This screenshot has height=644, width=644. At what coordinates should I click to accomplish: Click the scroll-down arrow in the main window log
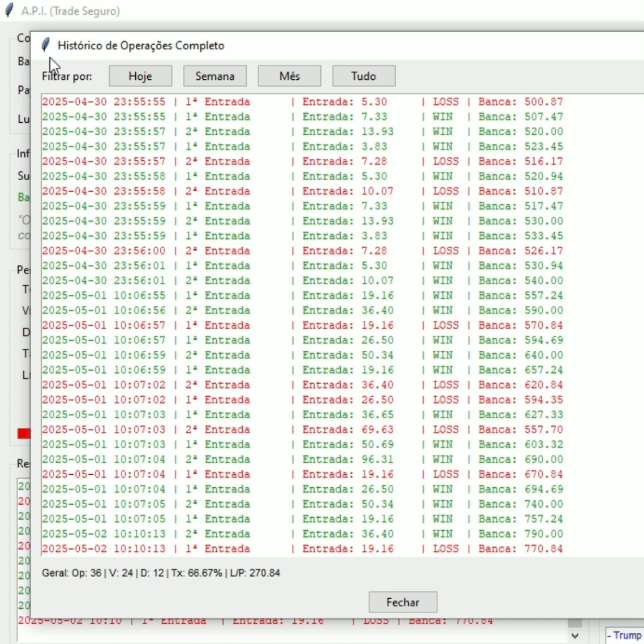(x=575, y=636)
